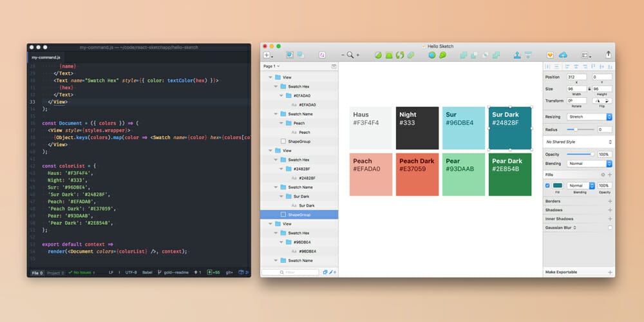Viewport: 644px width, 322px height.
Task: Click the layer Filter search field
Action: (x=290, y=272)
